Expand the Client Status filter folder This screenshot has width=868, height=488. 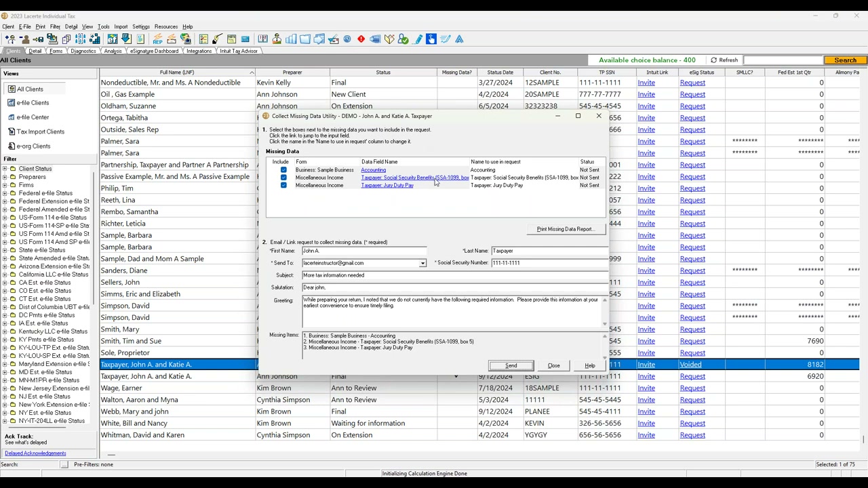(5, 169)
